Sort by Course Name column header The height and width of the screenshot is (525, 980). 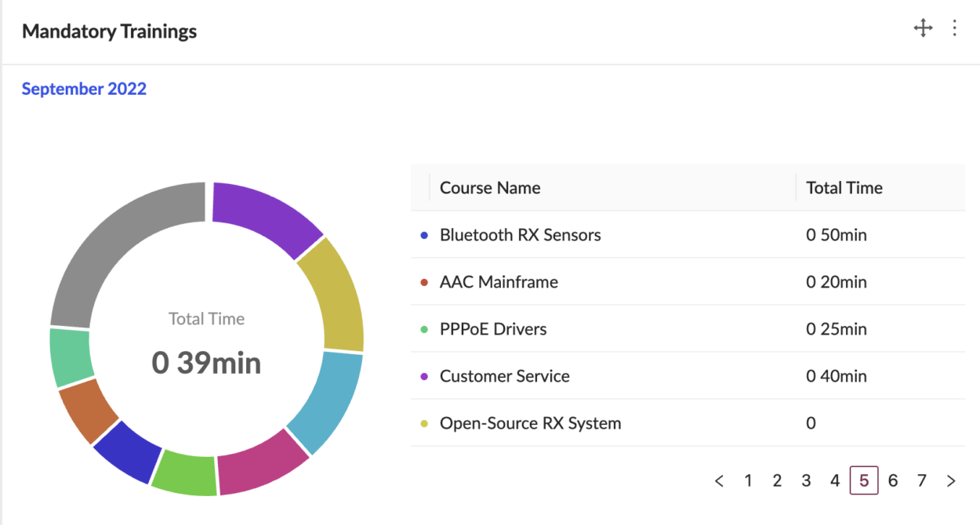[x=490, y=188]
